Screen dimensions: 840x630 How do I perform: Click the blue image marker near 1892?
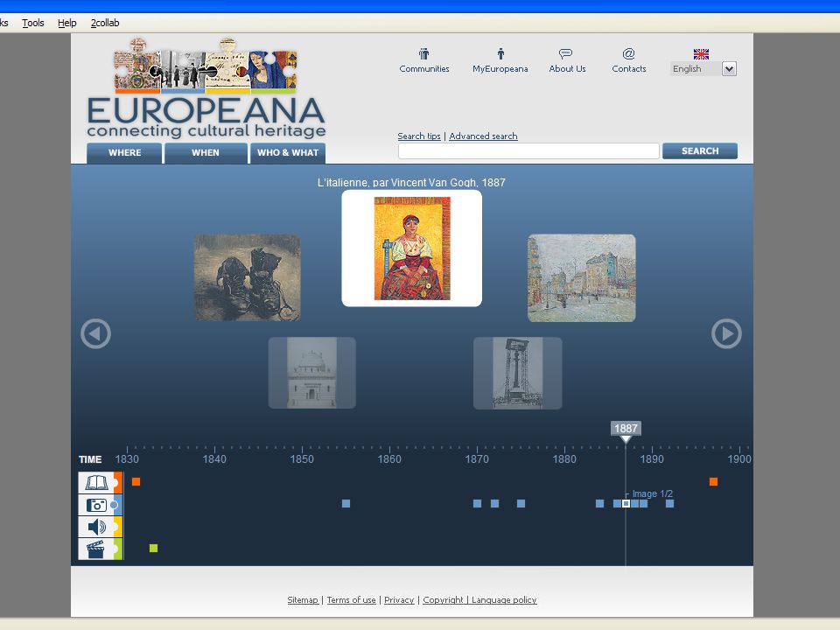tap(669, 504)
